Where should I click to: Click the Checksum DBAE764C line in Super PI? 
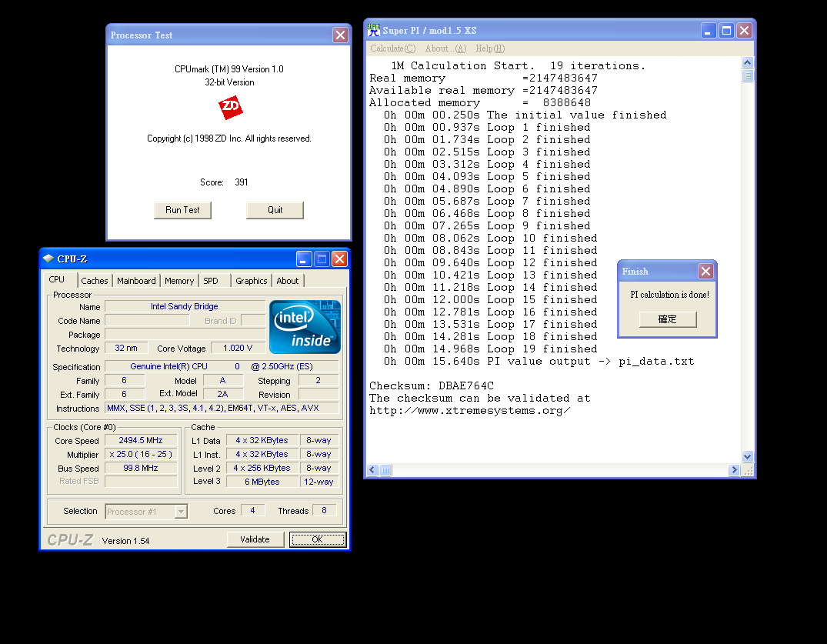click(x=432, y=385)
